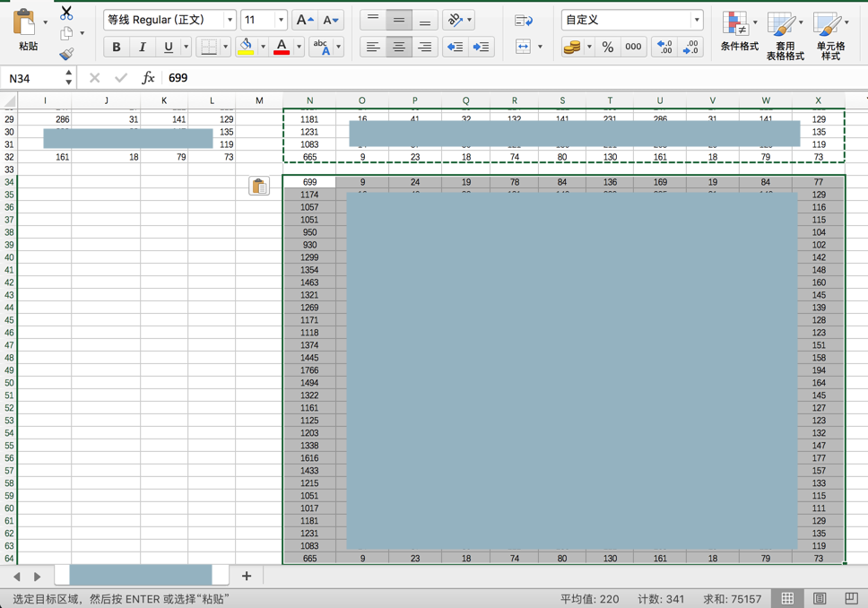This screenshot has width=868, height=608.
Task: Open the Paste Options floating clipboard button
Action: [259, 187]
